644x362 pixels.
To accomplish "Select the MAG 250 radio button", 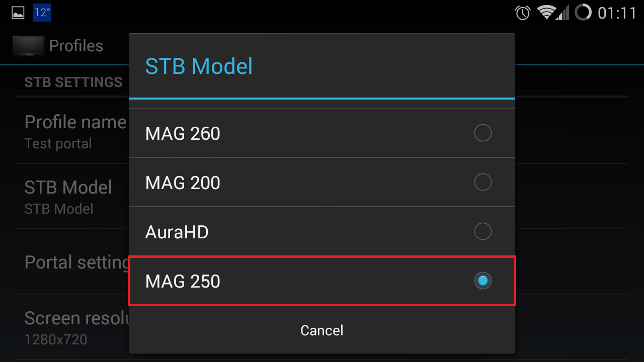I will click(482, 281).
